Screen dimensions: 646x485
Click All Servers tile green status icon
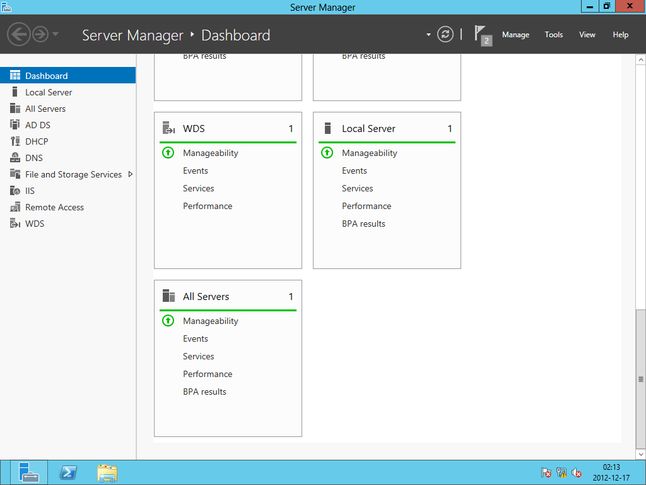(x=168, y=321)
